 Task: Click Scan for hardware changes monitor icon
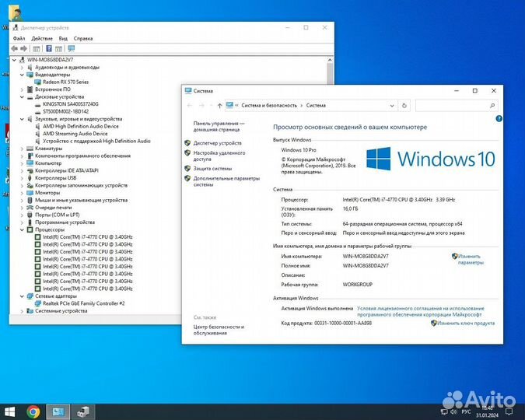[71, 48]
